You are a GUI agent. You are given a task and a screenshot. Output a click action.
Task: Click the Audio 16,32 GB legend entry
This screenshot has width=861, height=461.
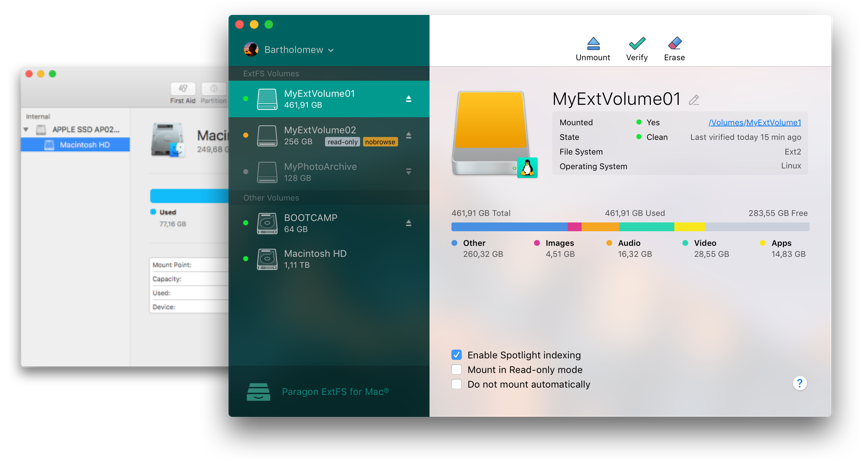[629, 249]
